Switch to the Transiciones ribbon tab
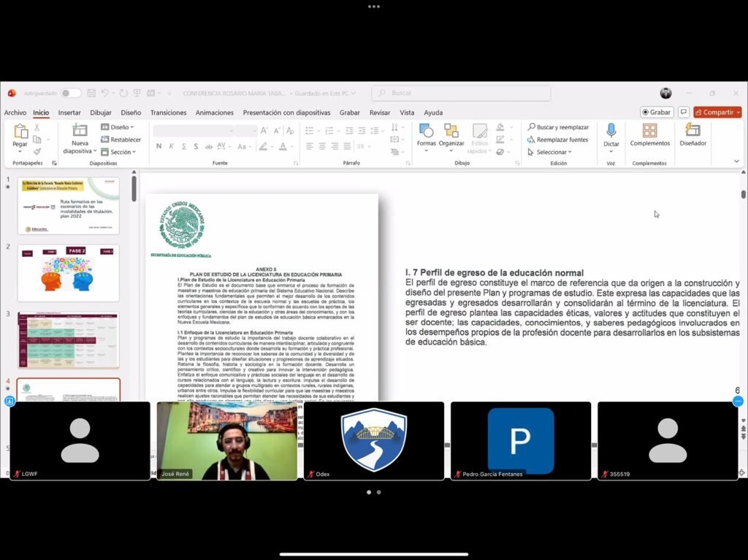Image resolution: width=748 pixels, height=560 pixels. point(168,112)
